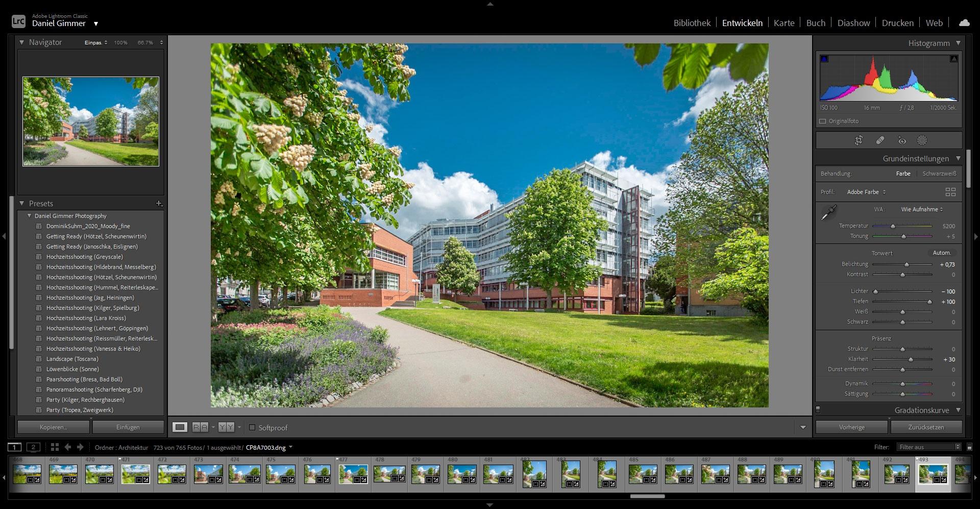980x509 pixels.
Task: Open the CP8A7003.dng filename dropdown
Action: pyautogui.click(x=290, y=447)
